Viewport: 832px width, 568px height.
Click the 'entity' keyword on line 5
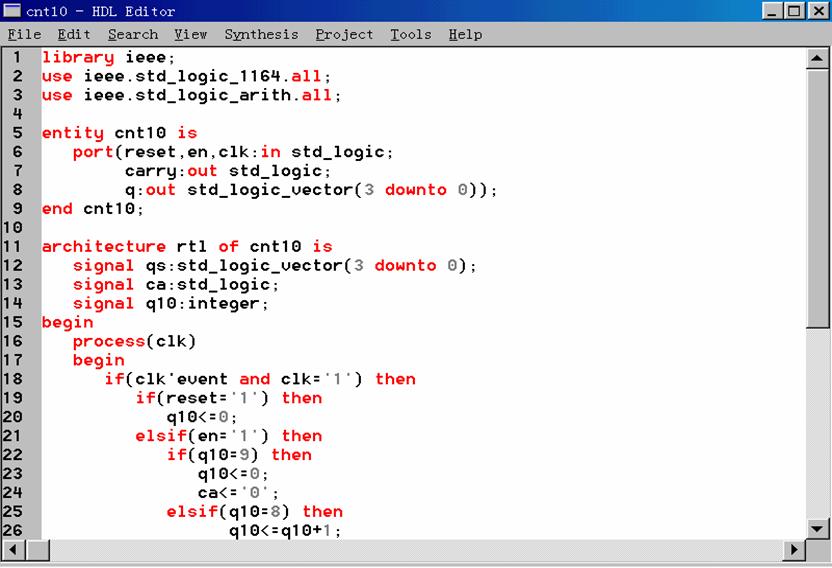[x=73, y=133]
